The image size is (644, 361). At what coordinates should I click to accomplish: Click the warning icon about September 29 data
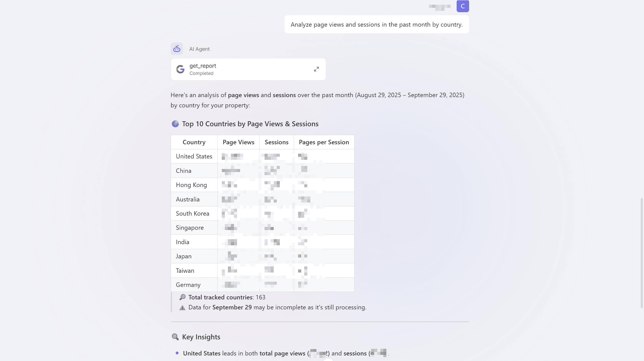(182, 307)
